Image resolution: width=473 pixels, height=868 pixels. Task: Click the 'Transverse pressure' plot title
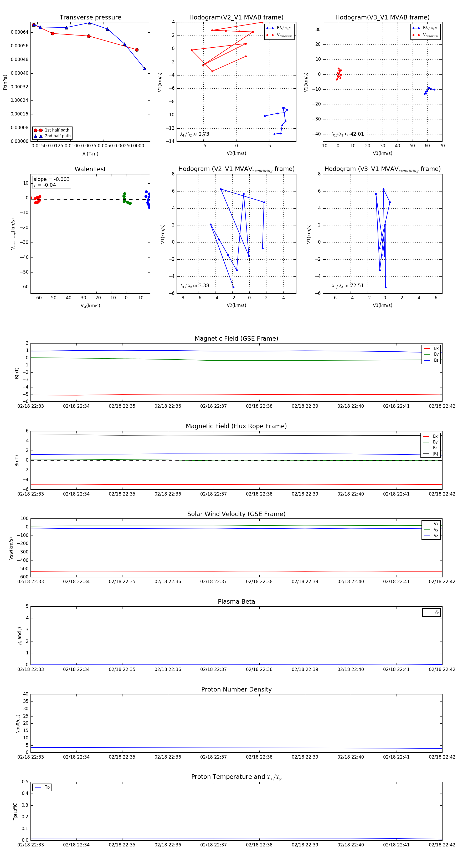[90, 18]
